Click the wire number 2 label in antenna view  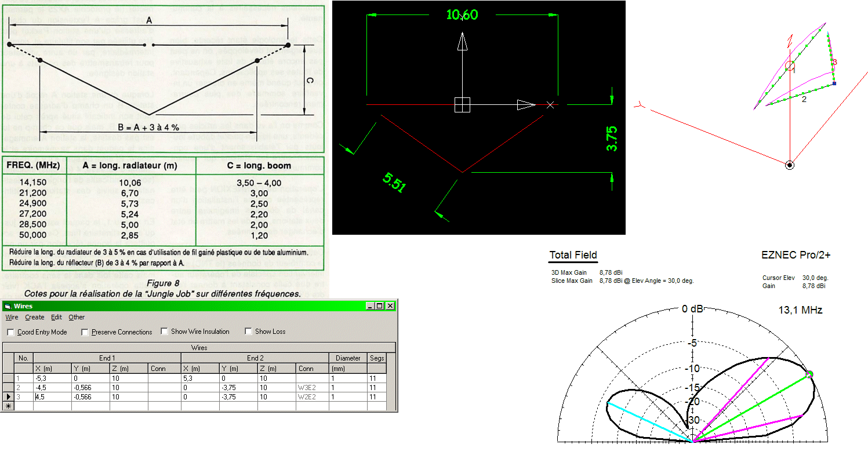pos(804,99)
